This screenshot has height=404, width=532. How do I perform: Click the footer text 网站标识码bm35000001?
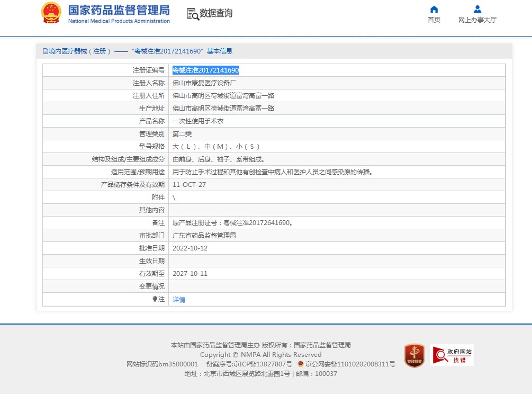tap(162, 364)
